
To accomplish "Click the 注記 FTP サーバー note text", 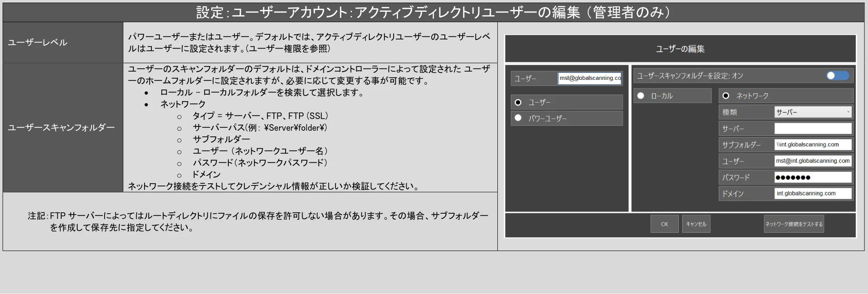I will tap(258, 221).
